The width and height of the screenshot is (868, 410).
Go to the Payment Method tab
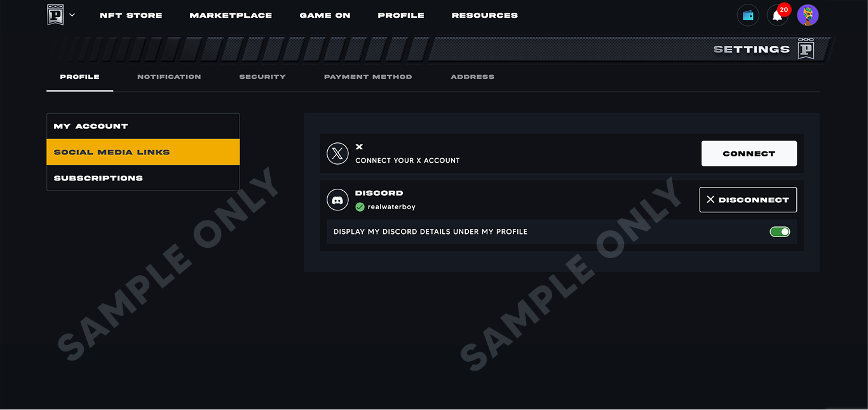[x=368, y=77]
